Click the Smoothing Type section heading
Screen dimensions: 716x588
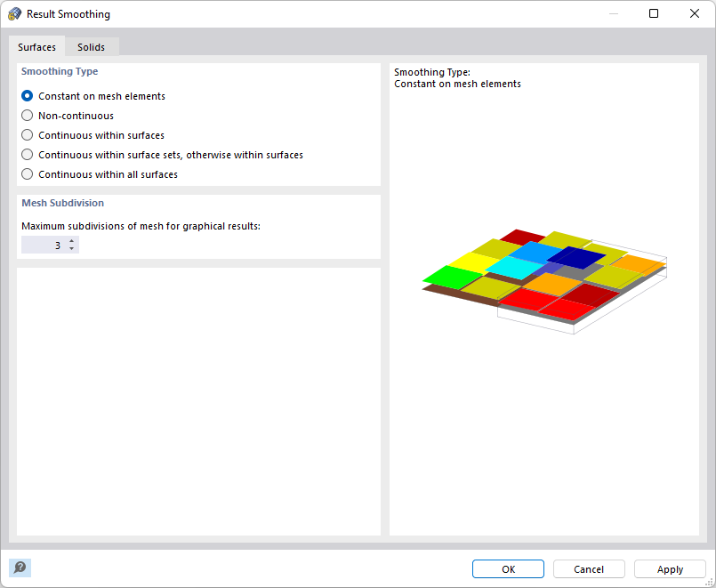[x=60, y=71]
